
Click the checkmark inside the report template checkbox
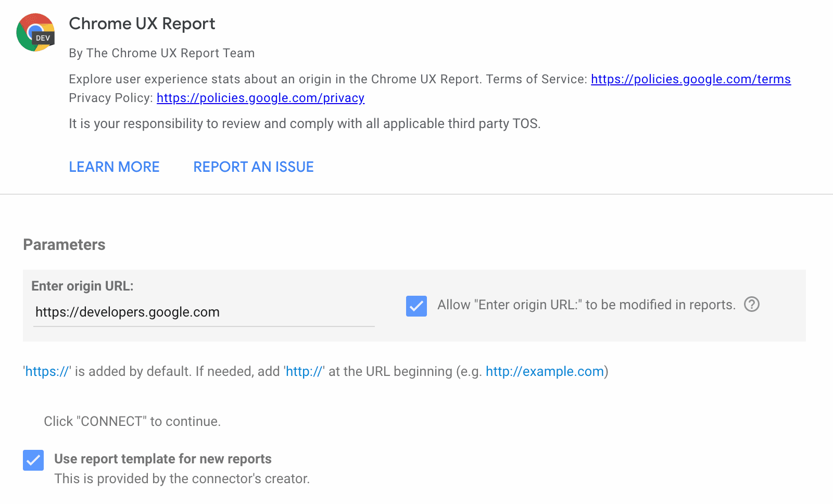[33, 460]
